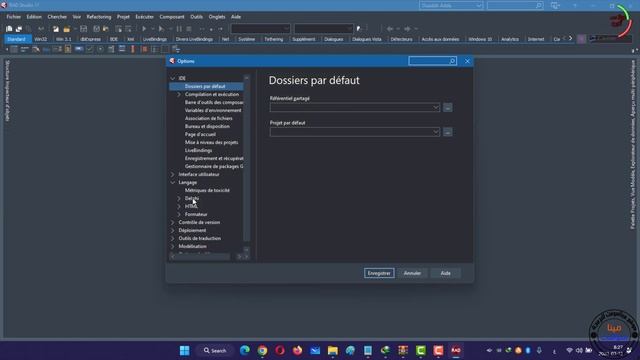Viewport: 640px width, 360px height.
Task: Expand the Déploiement tree node
Action: 173,230
